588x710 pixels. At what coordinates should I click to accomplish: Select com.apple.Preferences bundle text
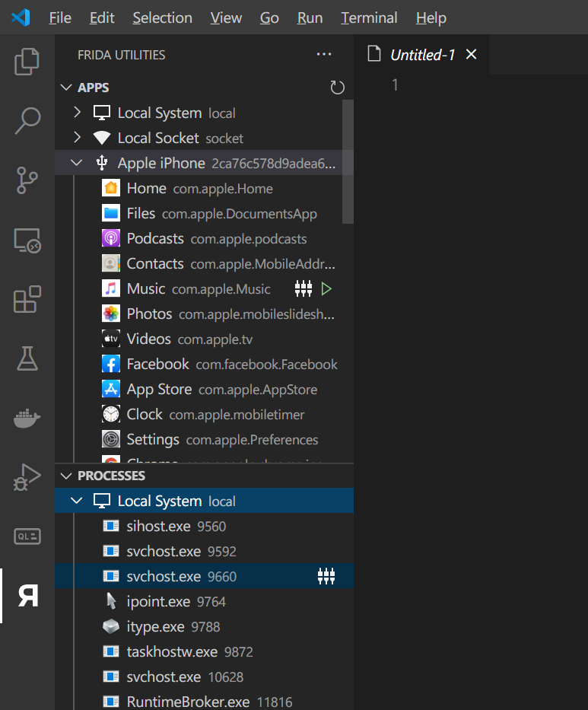[x=252, y=440]
